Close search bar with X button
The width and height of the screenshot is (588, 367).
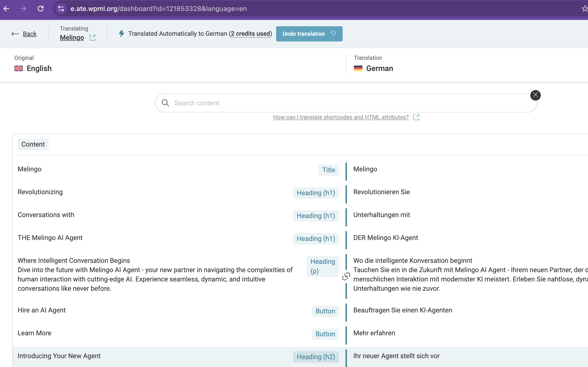click(x=535, y=95)
